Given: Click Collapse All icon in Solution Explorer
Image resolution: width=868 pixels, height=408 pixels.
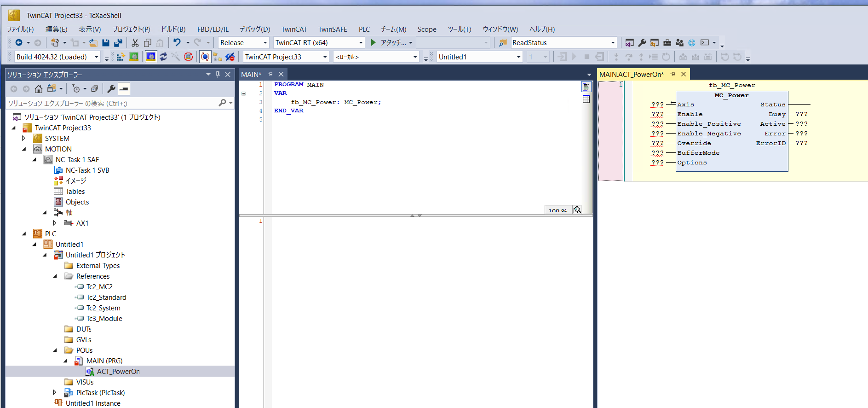Looking at the screenshot, I should click(94, 88).
